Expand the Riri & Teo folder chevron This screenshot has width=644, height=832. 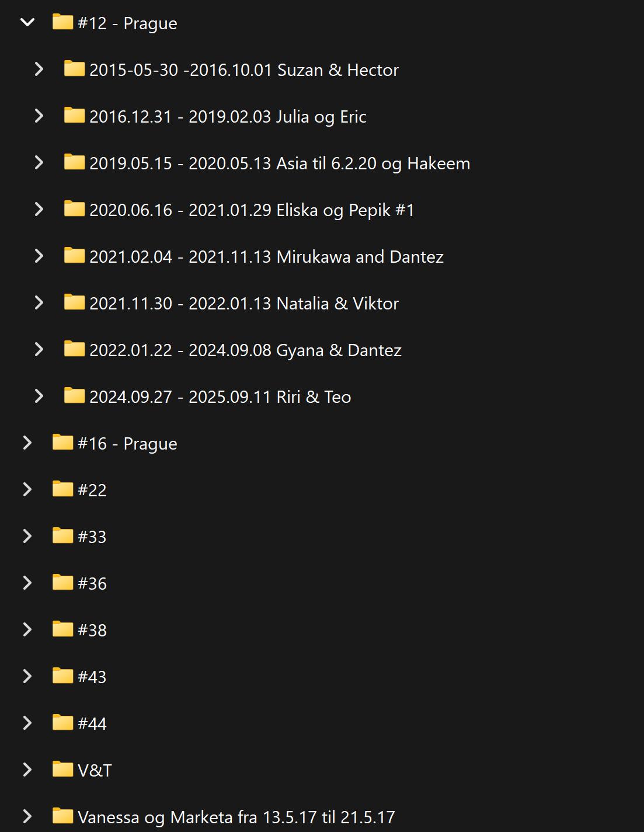(x=39, y=396)
